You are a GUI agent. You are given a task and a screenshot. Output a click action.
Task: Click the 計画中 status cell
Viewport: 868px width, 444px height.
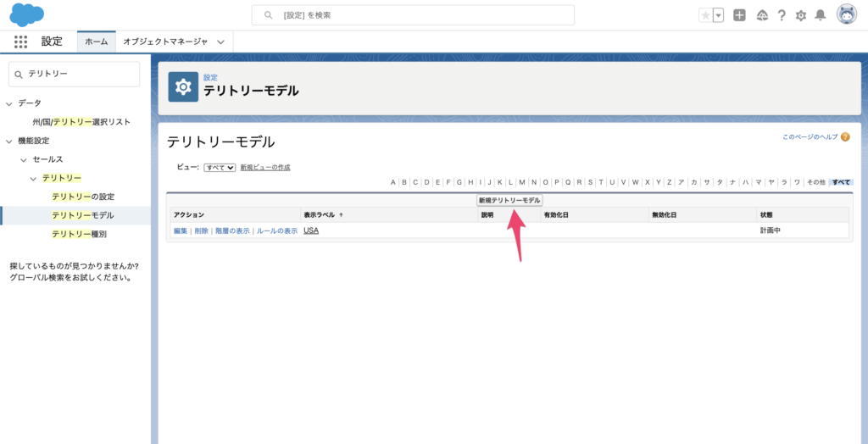[x=770, y=230]
